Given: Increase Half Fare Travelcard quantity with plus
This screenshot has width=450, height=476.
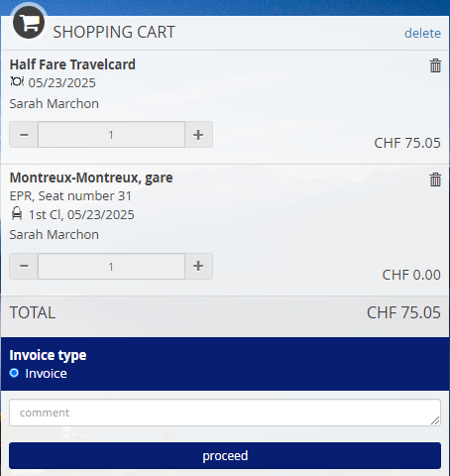Looking at the screenshot, I should [x=198, y=135].
